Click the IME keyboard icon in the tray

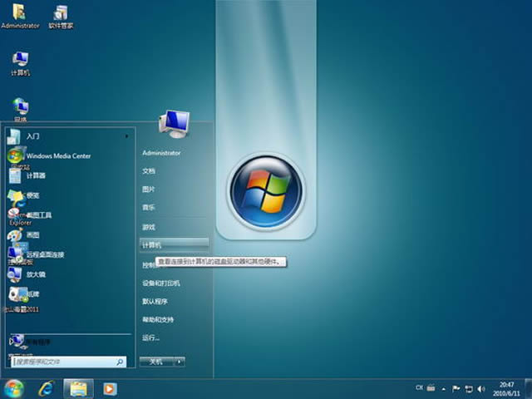pos(431,387)
